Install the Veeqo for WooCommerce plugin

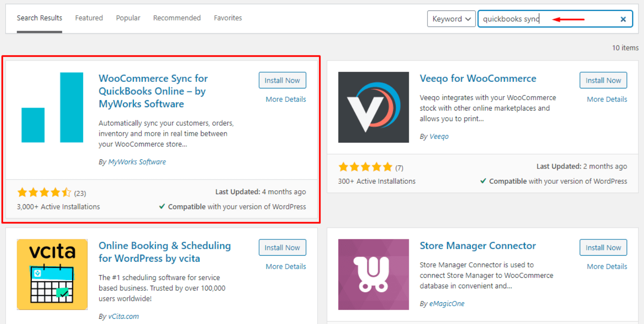[603, 80]
